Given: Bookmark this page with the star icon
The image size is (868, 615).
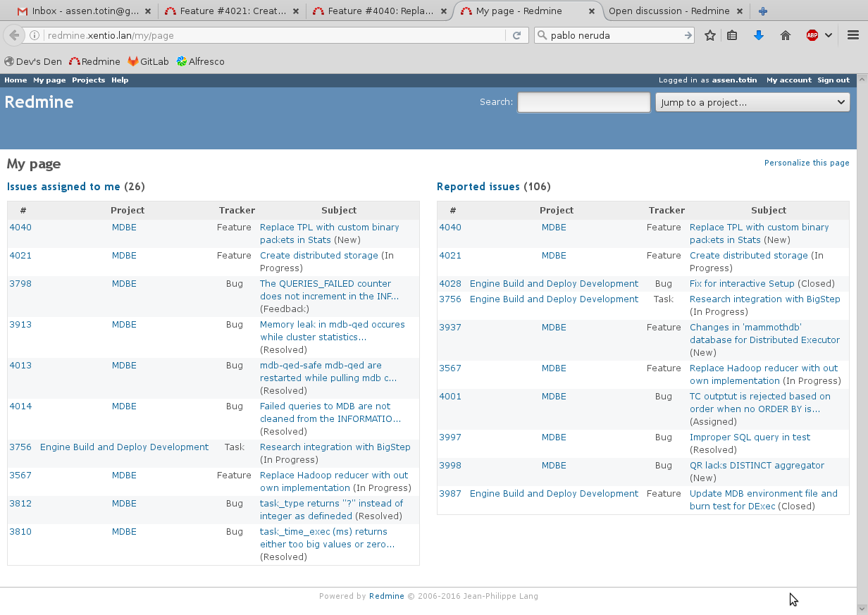Looking at the screenshot, I should 709,34.
